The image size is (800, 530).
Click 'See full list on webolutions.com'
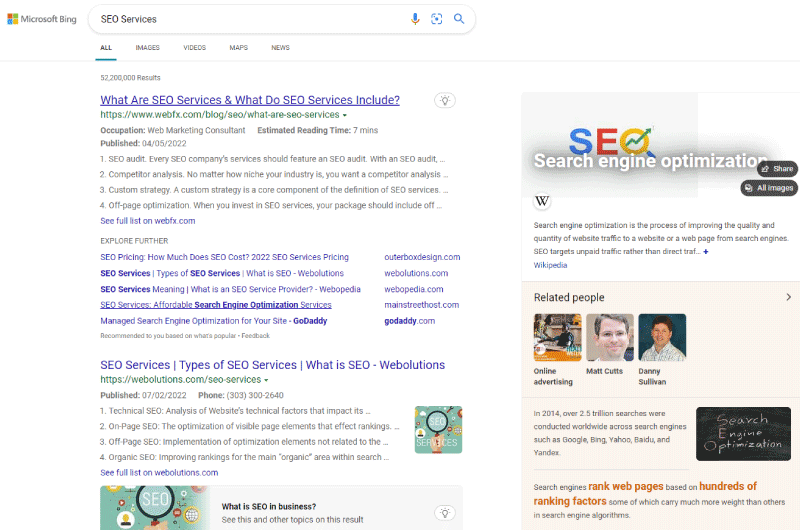tap(159, 473)
